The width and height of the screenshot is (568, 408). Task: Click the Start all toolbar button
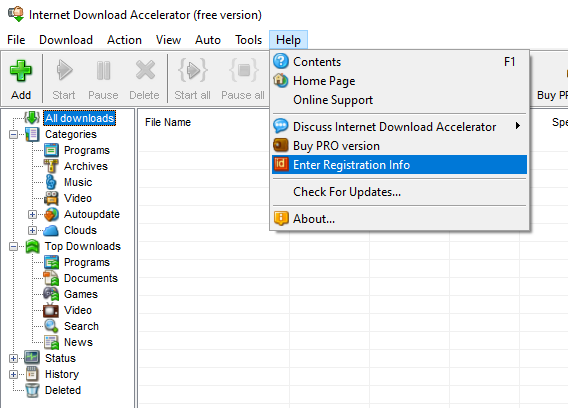click(x=192, y=79)
